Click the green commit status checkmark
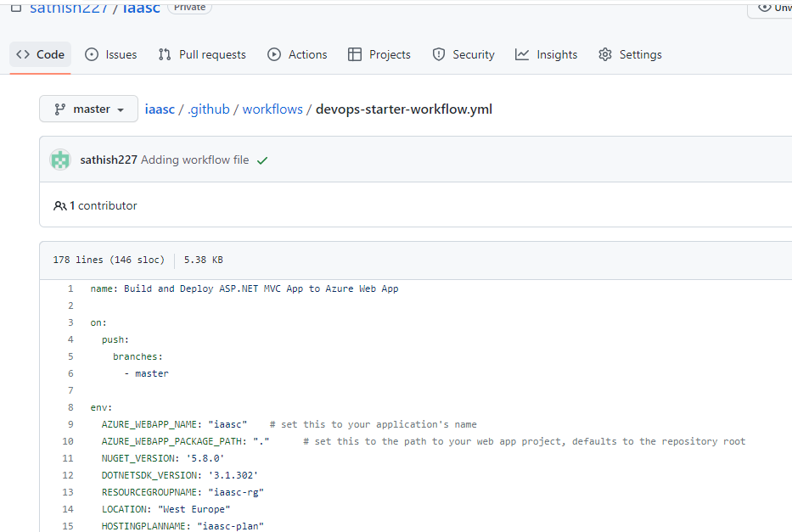Viewport: 792px width, 532px height. pos(262,160)
